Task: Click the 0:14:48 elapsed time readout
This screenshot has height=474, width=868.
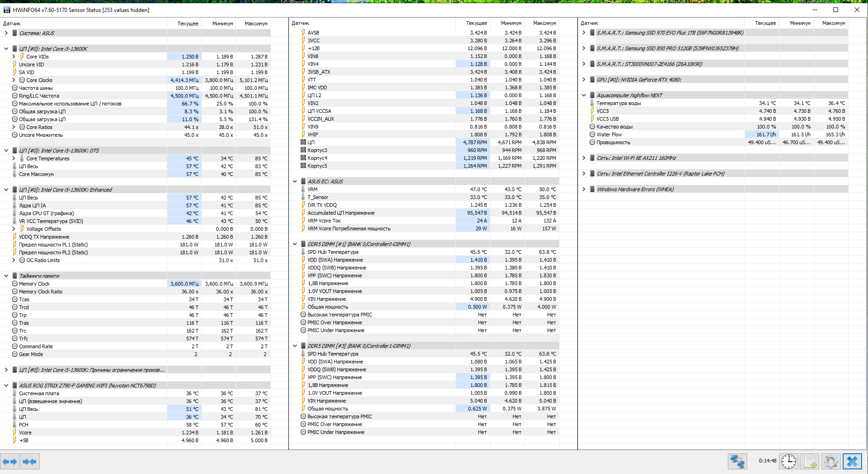Action: point(768,461)
